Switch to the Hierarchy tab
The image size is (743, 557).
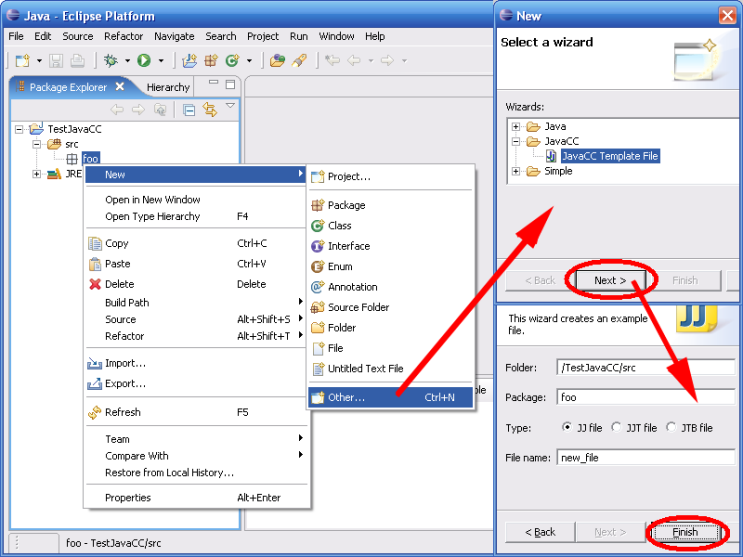point(168,87)
